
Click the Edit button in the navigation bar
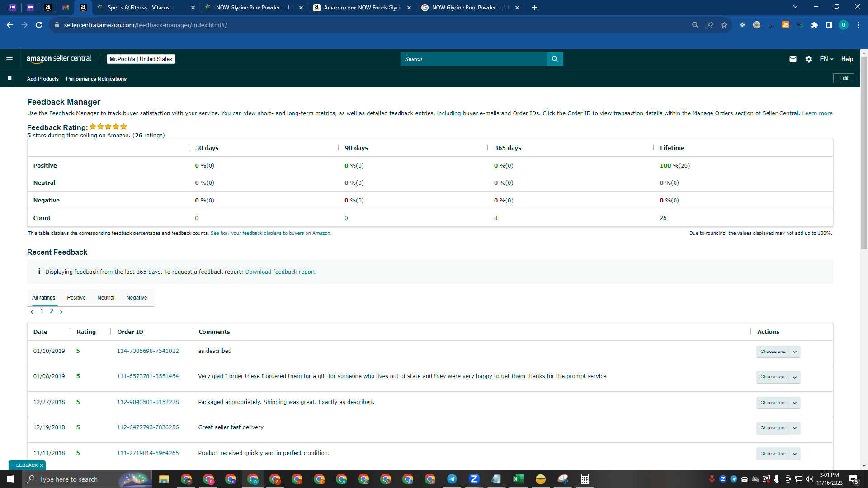pyautogui.click(x=844, y=78)
